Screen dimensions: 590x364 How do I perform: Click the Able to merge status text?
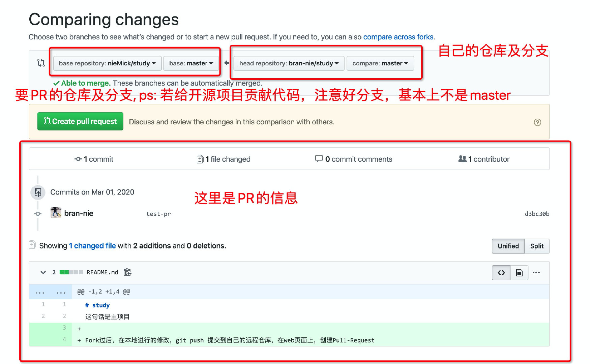86,83
